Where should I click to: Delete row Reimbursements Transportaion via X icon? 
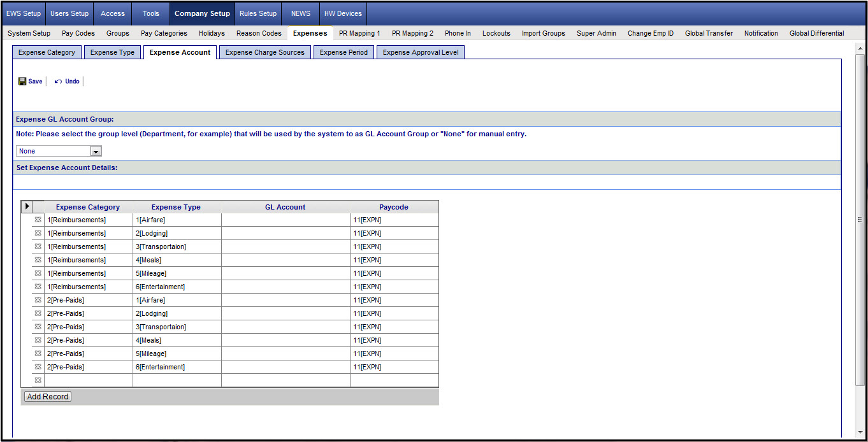[38, 246]
